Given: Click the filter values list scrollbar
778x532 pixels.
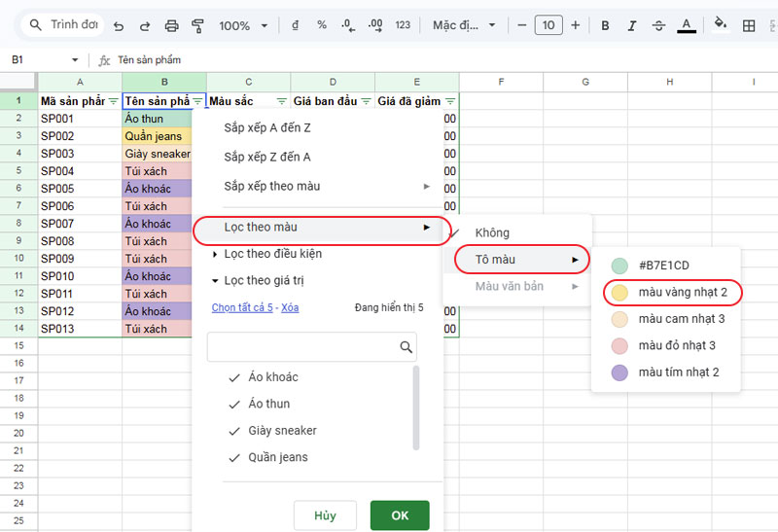Looking at the screenshot, I should click(416, 408).
